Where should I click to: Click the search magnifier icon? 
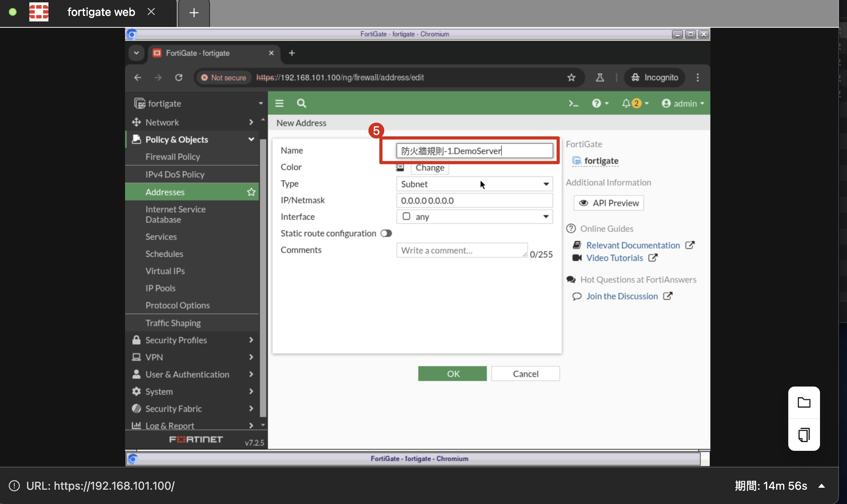click(x=301, y=104)
